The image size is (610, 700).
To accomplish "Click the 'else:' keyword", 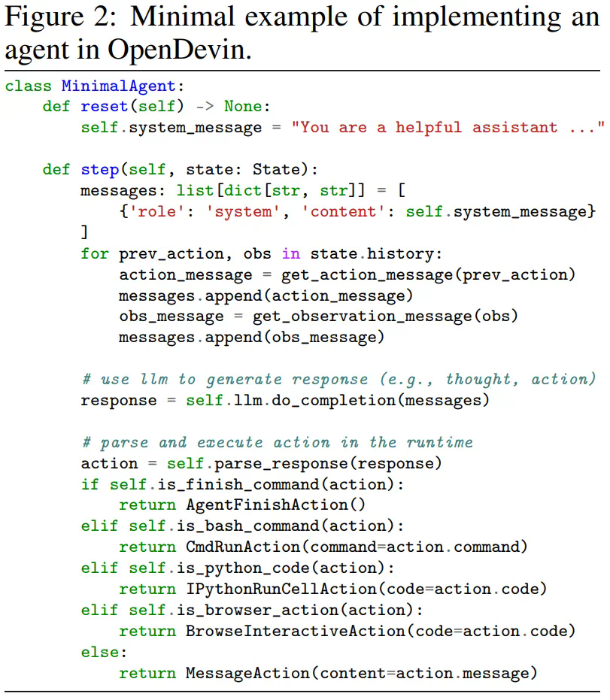I will [x=104, y=652].
